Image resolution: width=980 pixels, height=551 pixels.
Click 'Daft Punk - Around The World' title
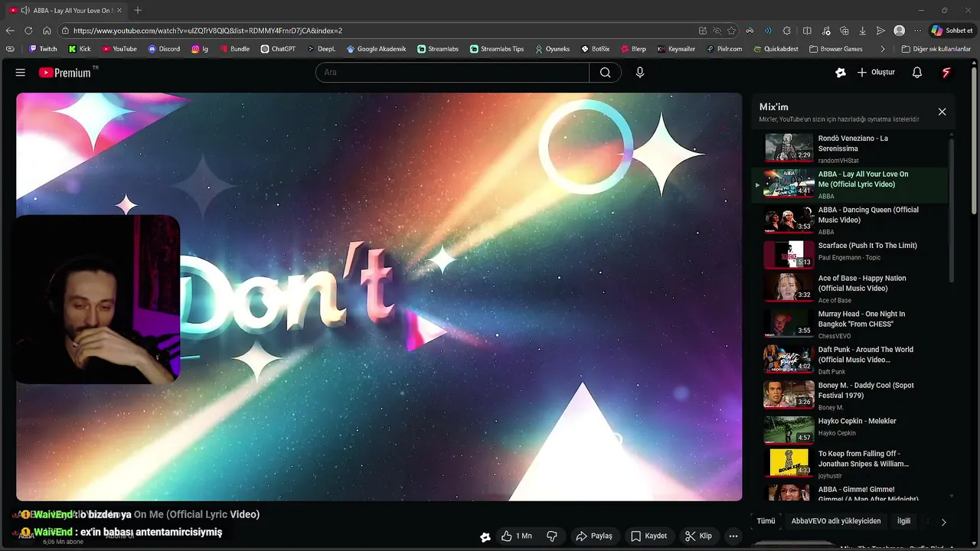(x=865, y=354)
